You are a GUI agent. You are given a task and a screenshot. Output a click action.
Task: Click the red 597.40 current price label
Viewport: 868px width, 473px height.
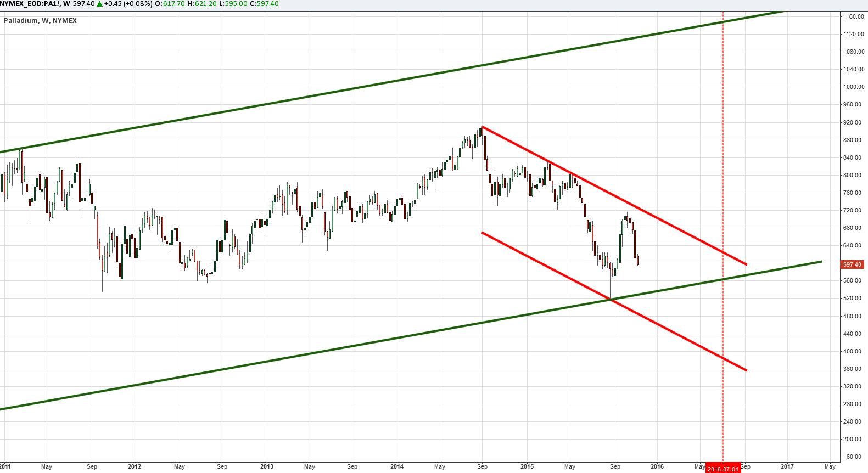coord(852,264)
